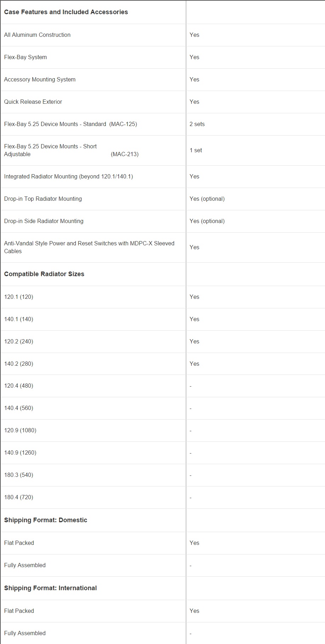
Task: Click the "Case Features and Included Accessories" heading
Action: (66, 12)
